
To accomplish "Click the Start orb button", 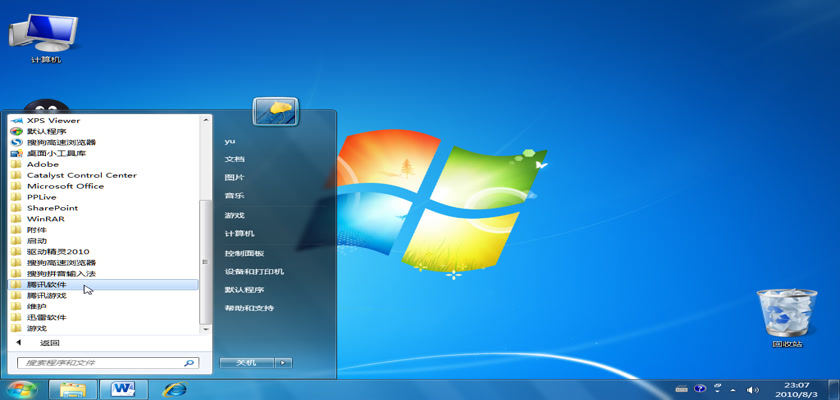I will click(x=21, y=388).
